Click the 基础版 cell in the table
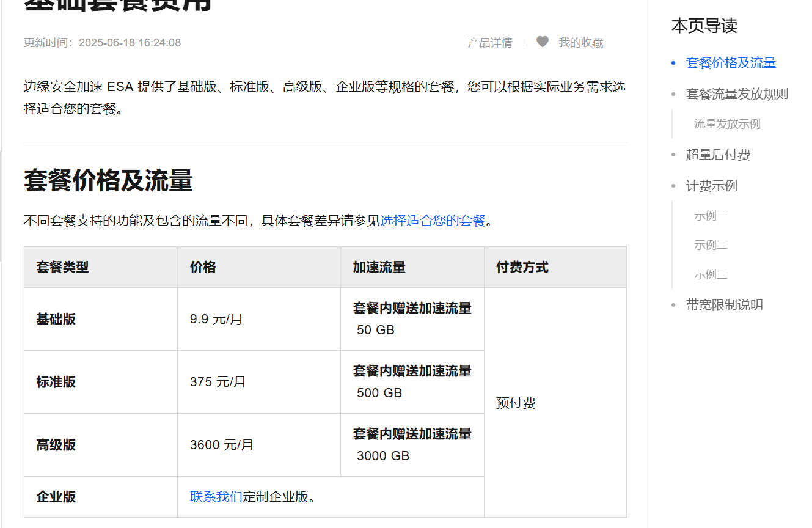 coord(56,319)
